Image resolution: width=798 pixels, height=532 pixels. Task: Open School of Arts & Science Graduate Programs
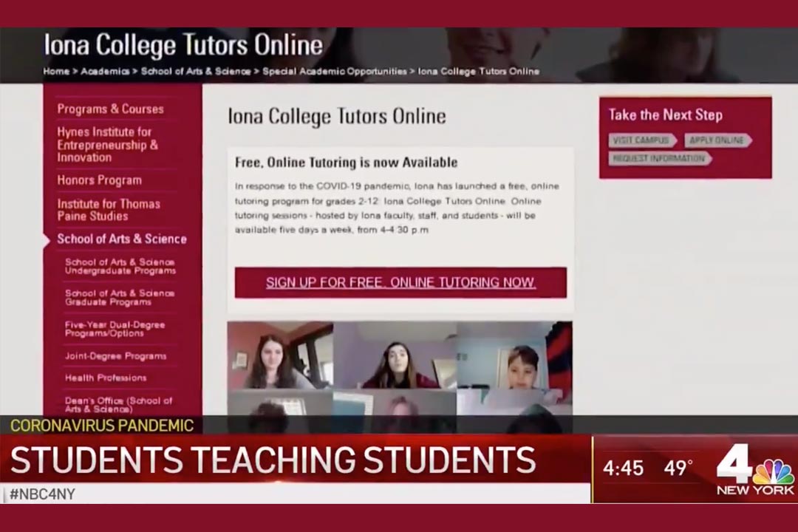[x=120, y=297]
